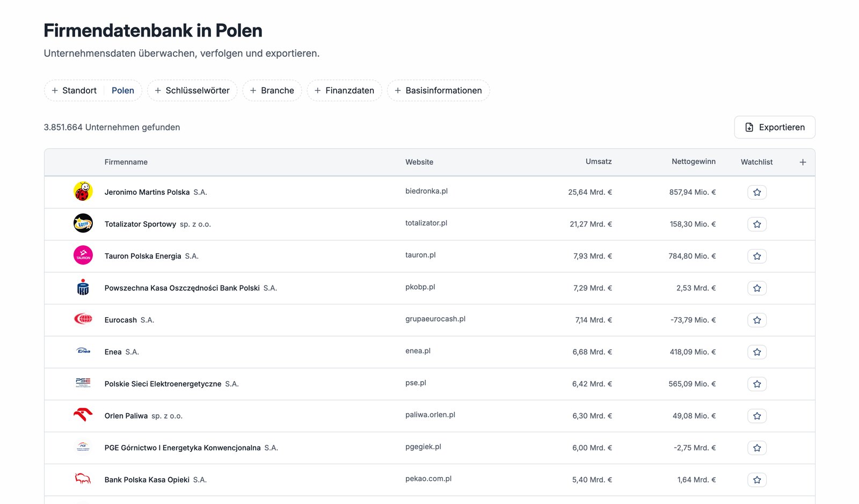Click the Polen location filter value
This screenshot has width=859, height=504.
123,90
